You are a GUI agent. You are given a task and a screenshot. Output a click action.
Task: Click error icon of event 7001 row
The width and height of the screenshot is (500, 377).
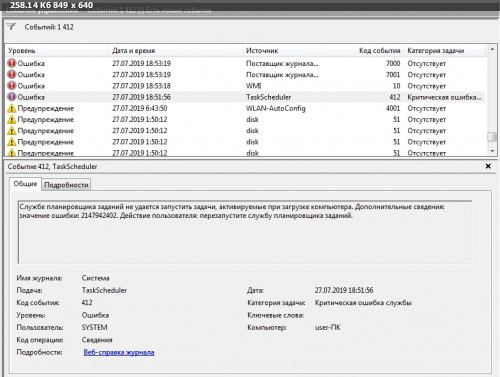(x=12, y=74)
